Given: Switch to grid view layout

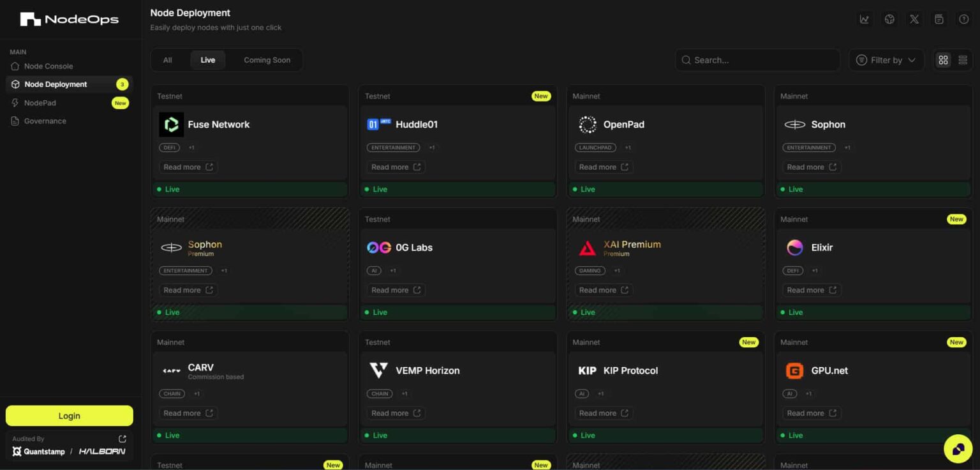Looking at the screenshot, I should pos(944,59).
